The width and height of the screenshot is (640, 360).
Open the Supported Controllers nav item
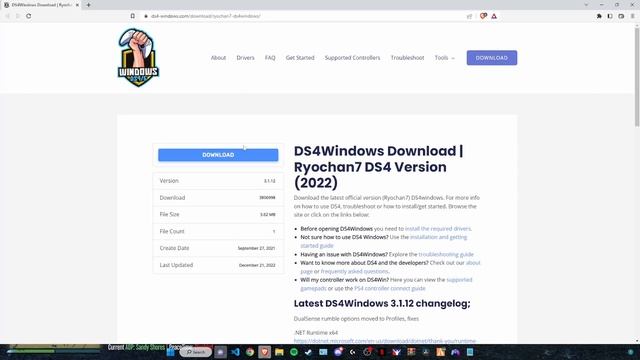pyautogui.click(x=352, y=58)
